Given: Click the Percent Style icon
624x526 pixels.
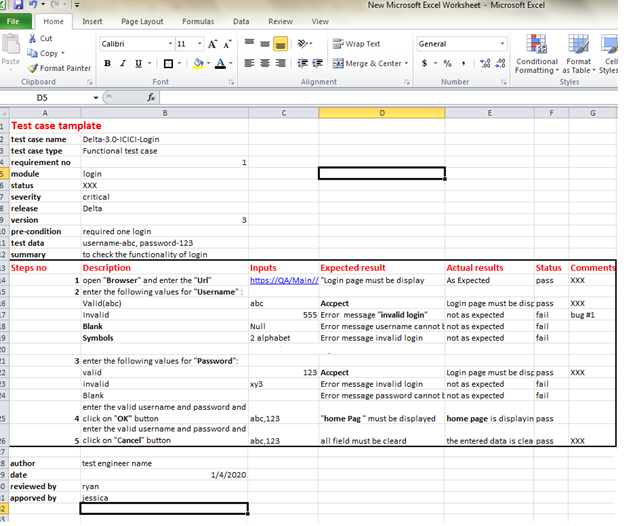Looking at the screenshot, I should coord(450,64).
